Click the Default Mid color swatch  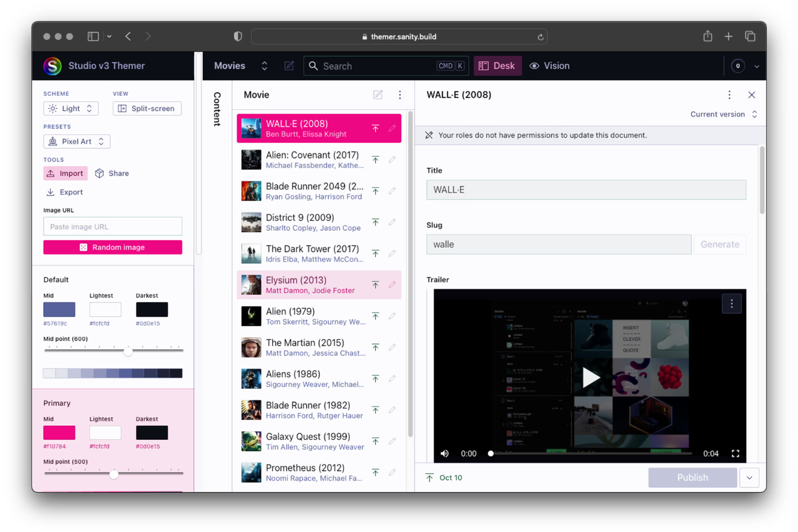[59, 309]
